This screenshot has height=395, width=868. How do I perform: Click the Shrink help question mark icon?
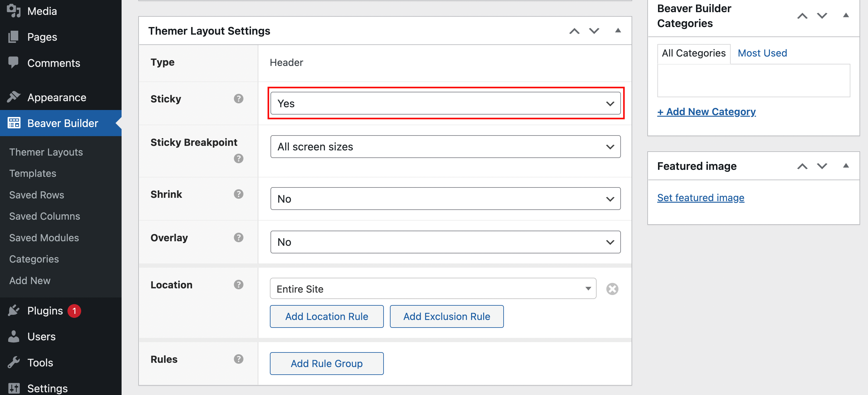pos(238,194)
